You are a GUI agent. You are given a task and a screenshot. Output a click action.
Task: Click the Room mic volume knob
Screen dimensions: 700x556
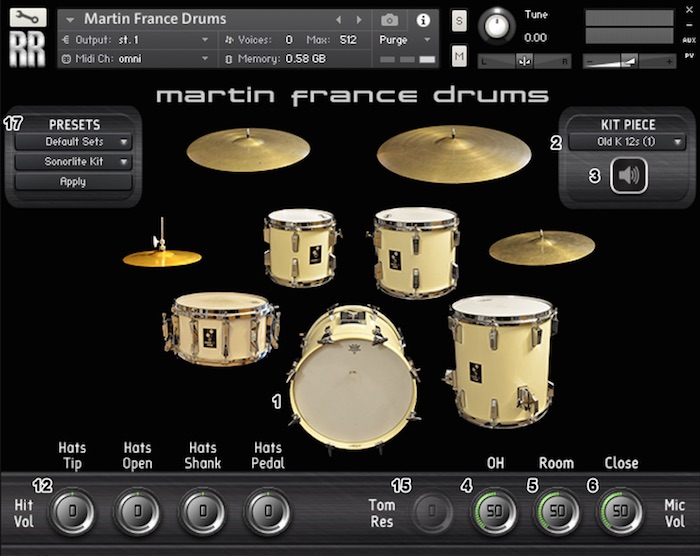pos(557,512)
